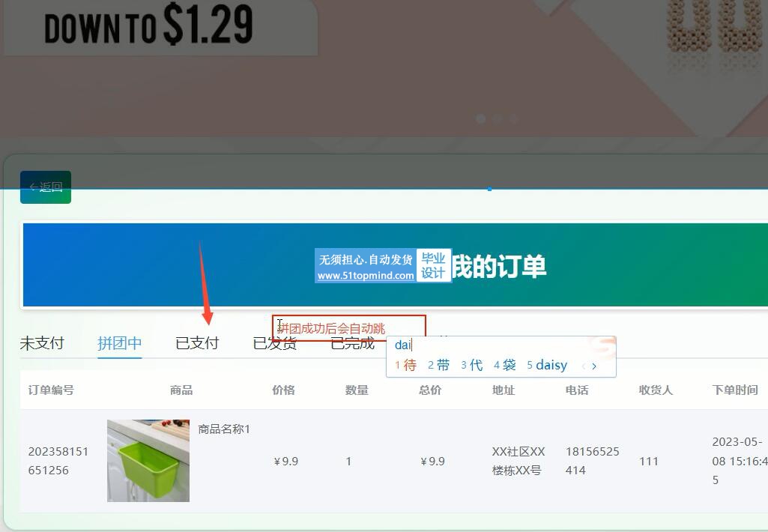Choose IME candidate 4 袋
Screen dimensions: 768x532
tap(505, 366)
